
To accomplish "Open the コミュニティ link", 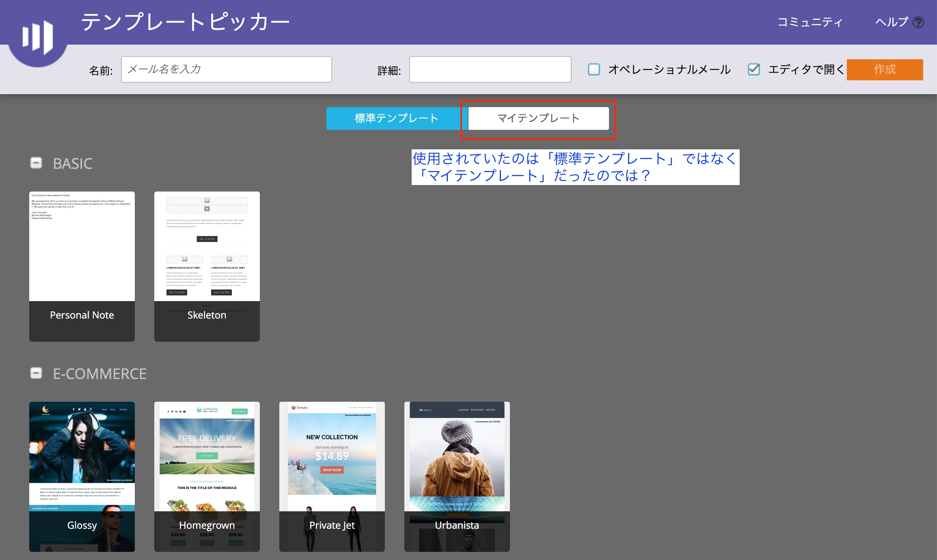I will pyautogui.click(x=810, y=22).
